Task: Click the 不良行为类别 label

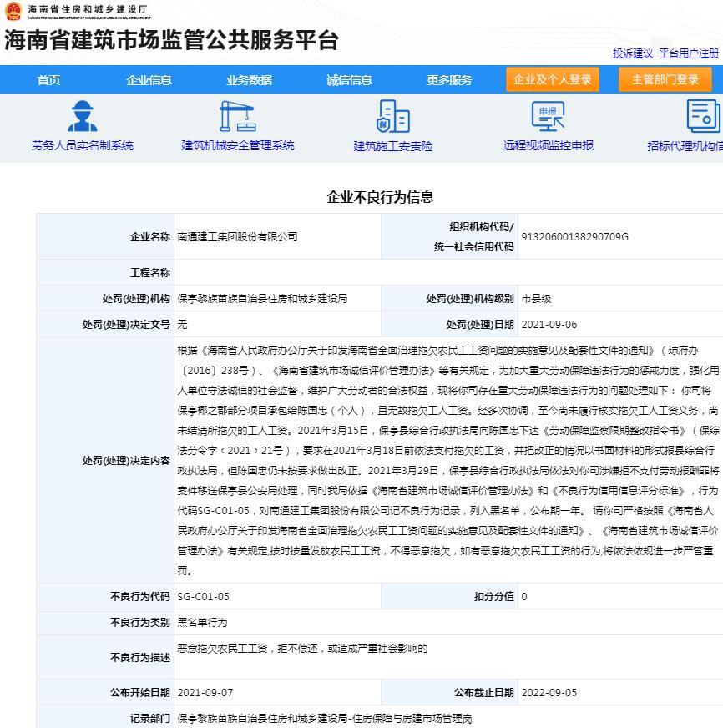Action: point(140,622)
